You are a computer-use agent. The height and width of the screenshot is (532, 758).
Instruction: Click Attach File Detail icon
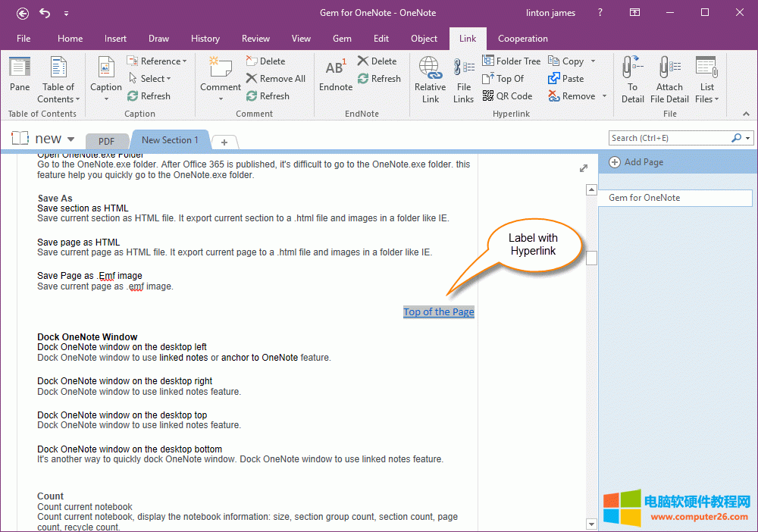(x=669, y=79)
